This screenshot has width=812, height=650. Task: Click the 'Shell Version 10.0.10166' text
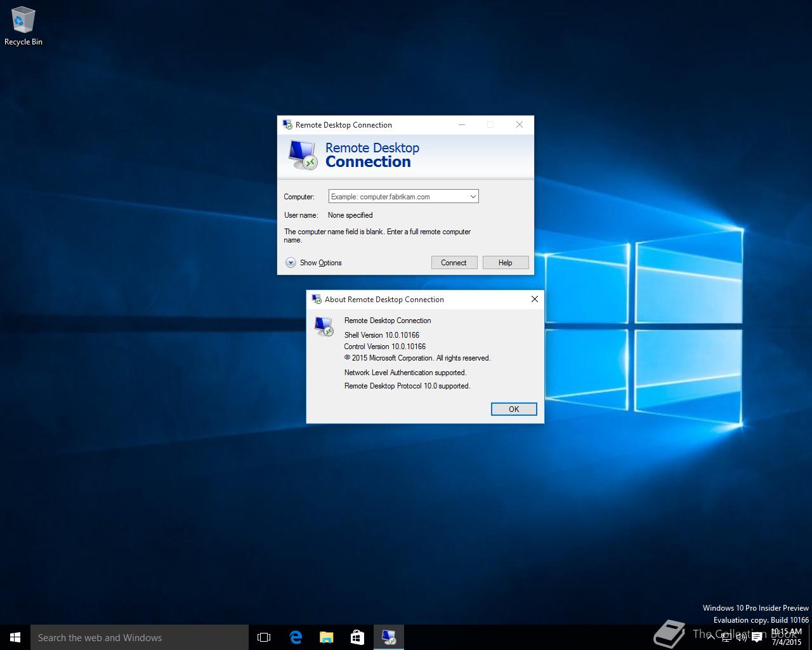[382, 335]
